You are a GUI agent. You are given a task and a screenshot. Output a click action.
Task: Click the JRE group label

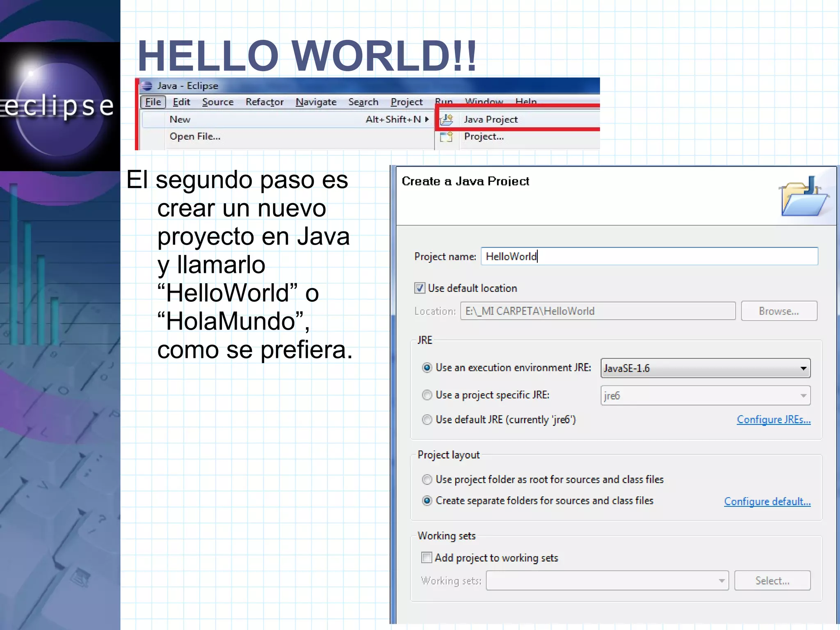pos(425,340)
